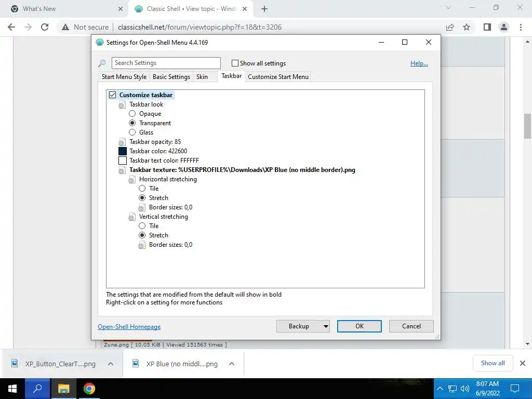Click the Vertical stretching setting icon
Viewport: 532px width, 399px height.
(x=131, y=217)
